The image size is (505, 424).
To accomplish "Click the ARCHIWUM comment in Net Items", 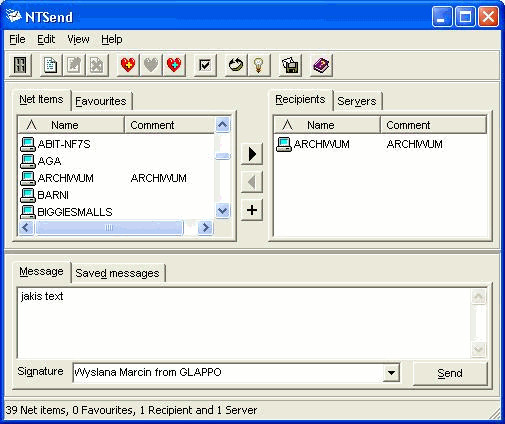I will (x=158, y=178).
